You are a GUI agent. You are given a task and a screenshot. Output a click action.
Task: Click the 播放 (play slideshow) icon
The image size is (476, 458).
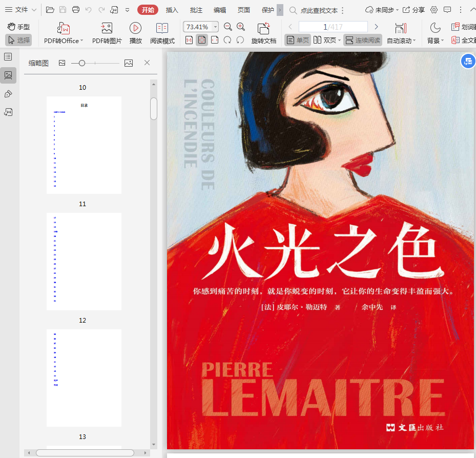click(x=135, y=29)
